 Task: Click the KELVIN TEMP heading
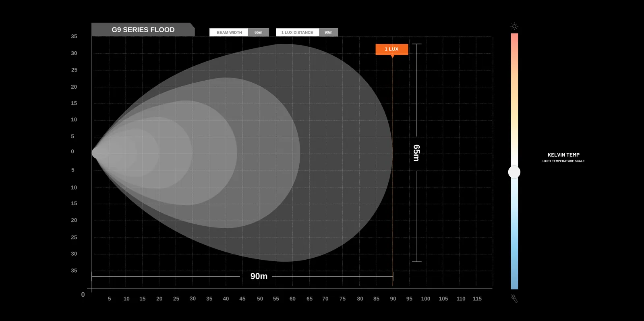(x=563, y=155)
